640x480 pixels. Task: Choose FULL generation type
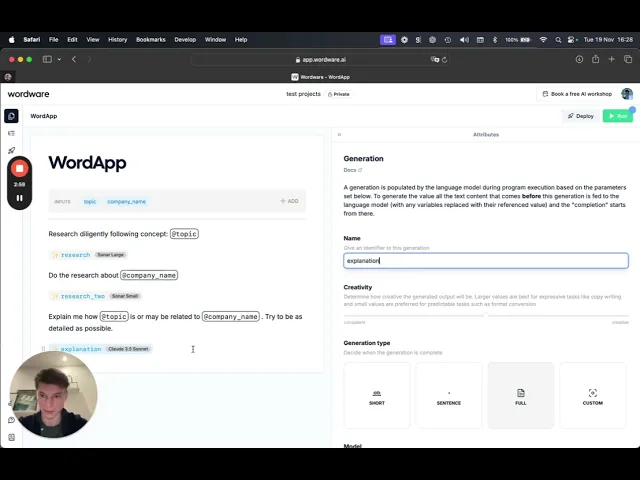coord(521,396)
